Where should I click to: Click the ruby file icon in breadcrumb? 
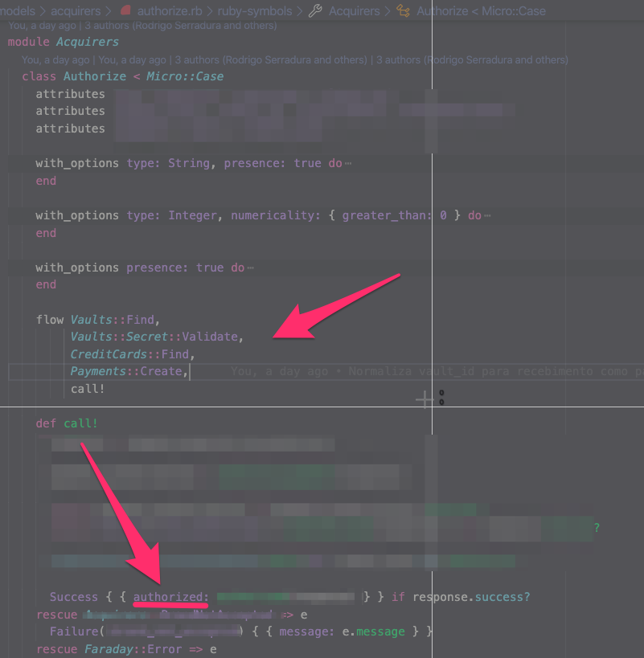point(125,10)
